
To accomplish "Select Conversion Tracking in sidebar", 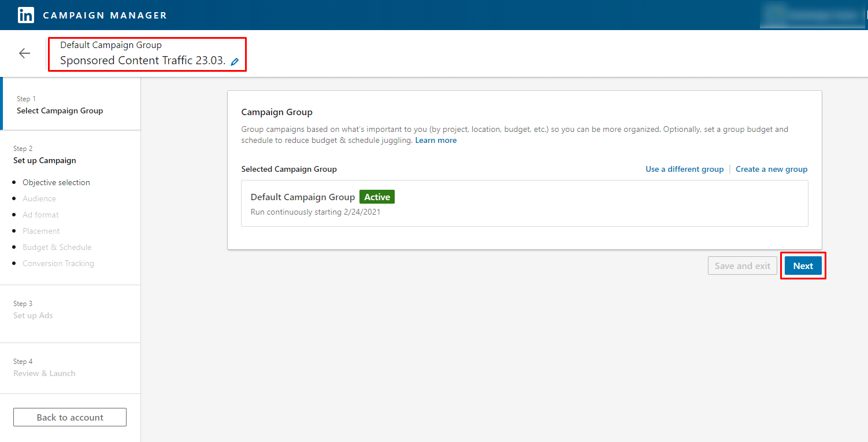I will pyautogui.click(x=58, y=263).
